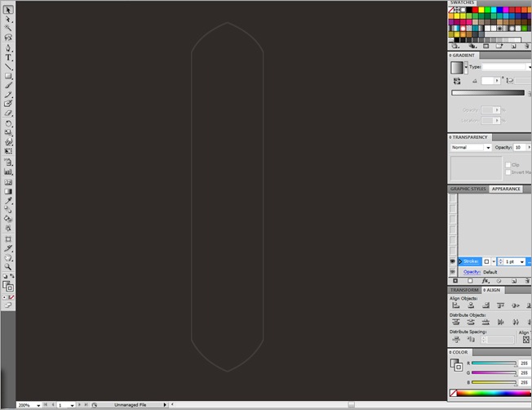Select the Free Transform tool

[8, 151]
